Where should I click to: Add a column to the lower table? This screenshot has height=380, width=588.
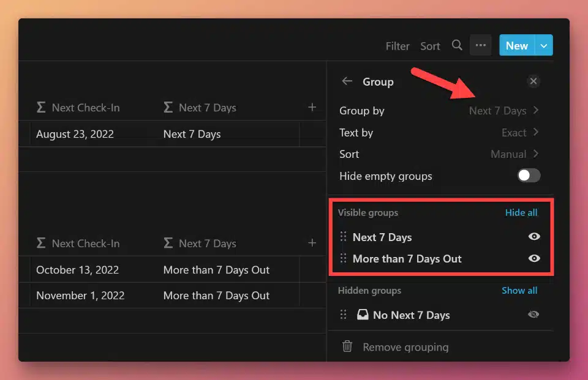(312, 243)
